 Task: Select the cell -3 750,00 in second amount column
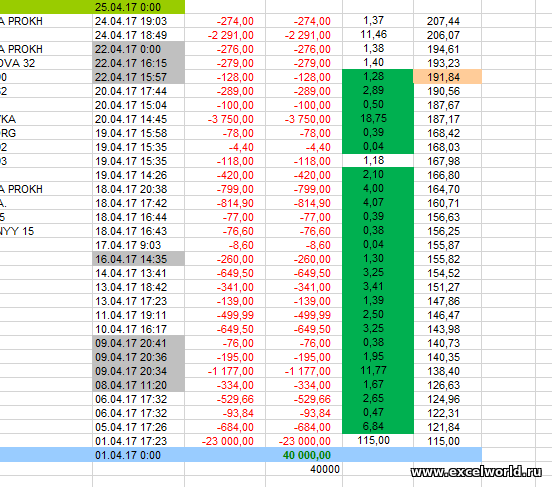click(x=304, y=119)
